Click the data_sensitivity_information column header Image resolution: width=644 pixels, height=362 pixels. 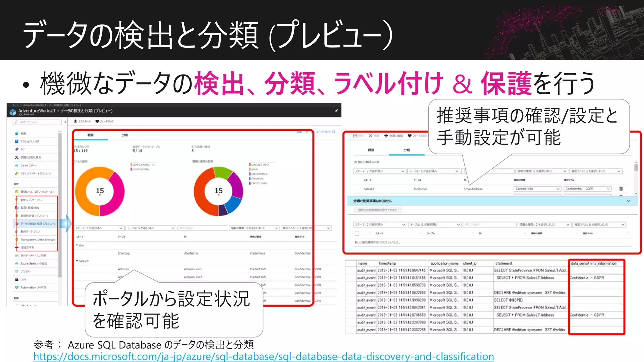coord(594,263)
